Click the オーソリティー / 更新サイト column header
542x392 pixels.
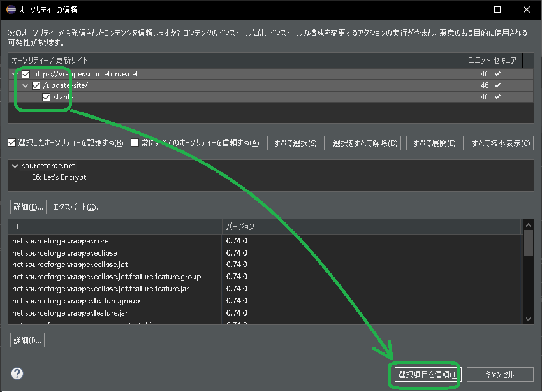pyautogui.click(x=233, y=61)
